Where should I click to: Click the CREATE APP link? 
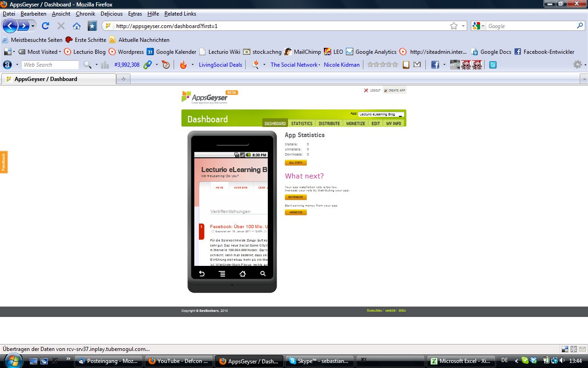point(395,91)
